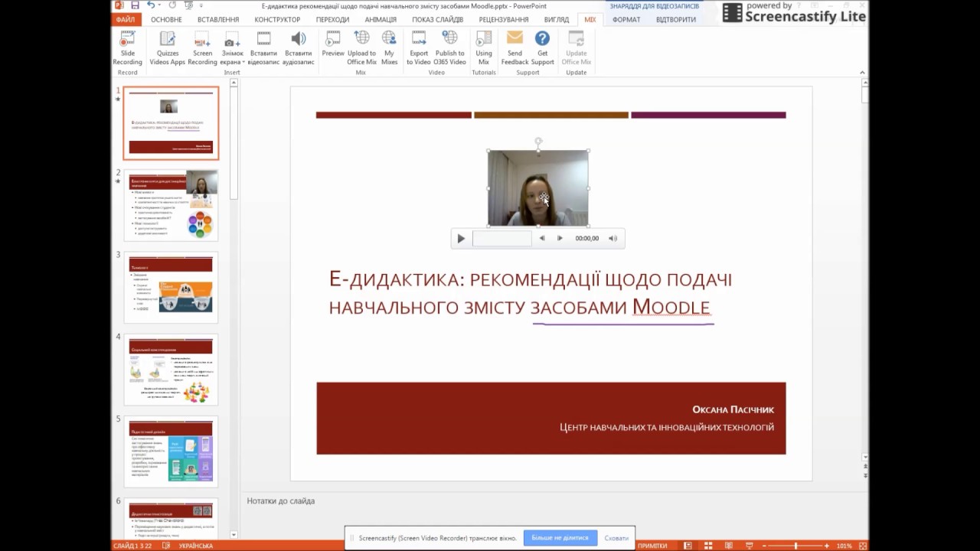Open Quizzes Videos Apps
This screenshot has height=551, width=980.
[167, 47]
